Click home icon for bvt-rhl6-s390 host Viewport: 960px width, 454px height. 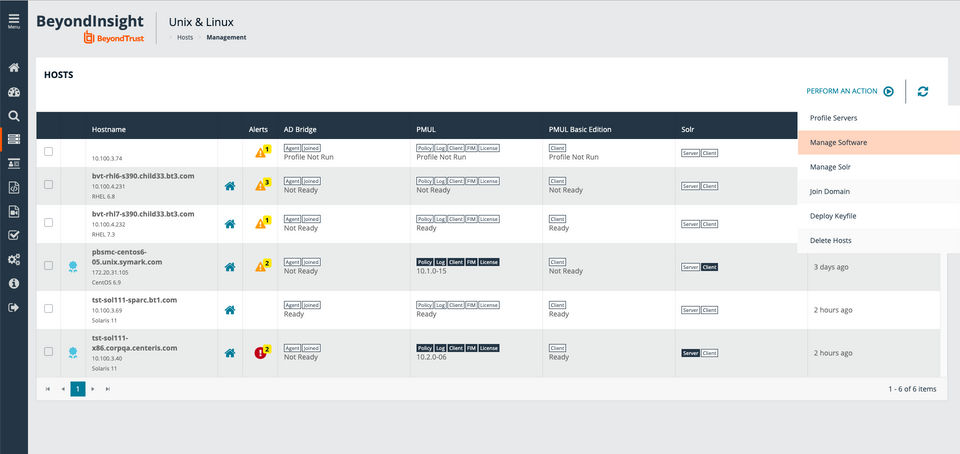pyautogui.click(x=230, y=186)
